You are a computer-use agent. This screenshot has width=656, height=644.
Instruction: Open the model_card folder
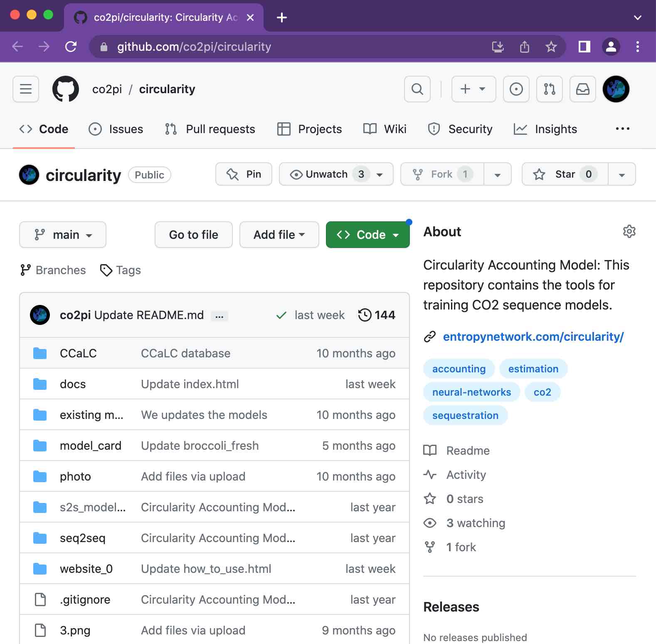tap(91, 446)
